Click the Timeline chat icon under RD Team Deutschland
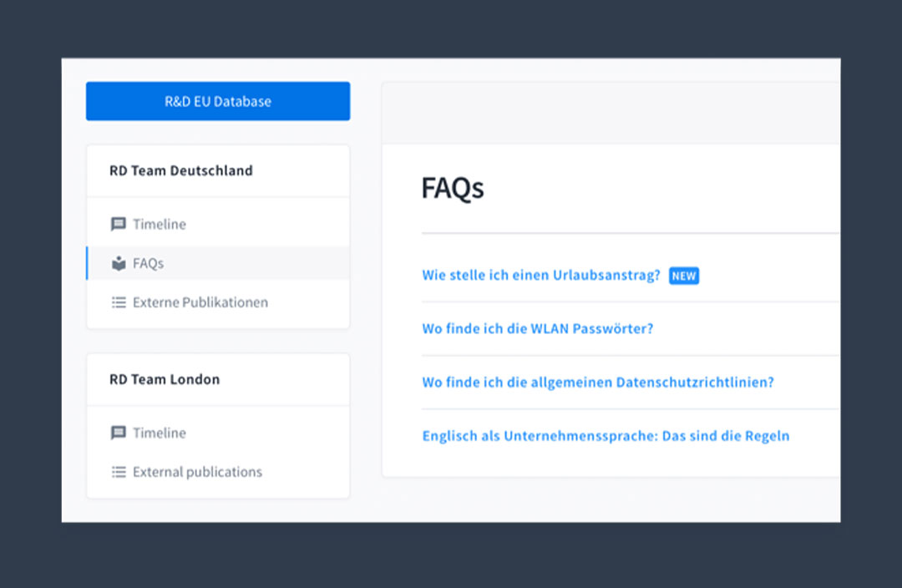 tap(119, 224)
